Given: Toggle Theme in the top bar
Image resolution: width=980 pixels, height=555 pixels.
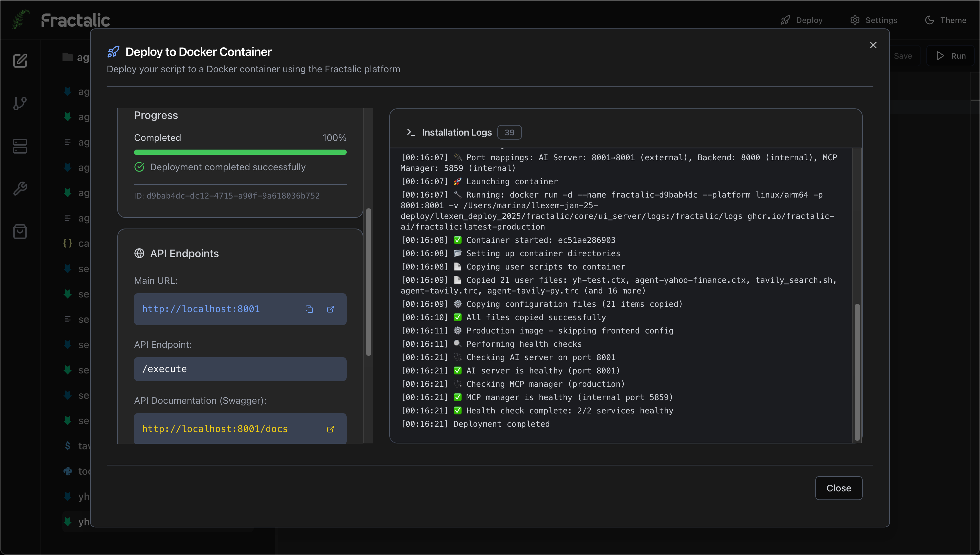Looking at the screenshot, I should pos(946,20).
